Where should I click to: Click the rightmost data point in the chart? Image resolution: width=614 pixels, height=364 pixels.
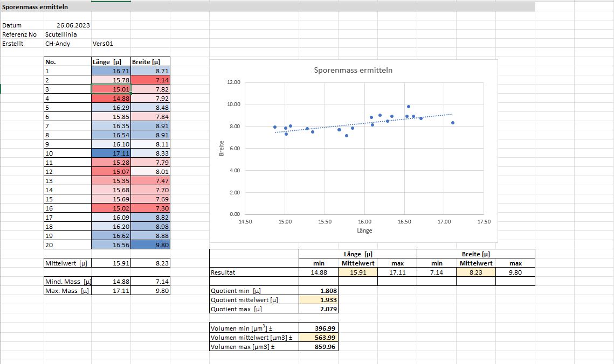(x=453, y=123)
